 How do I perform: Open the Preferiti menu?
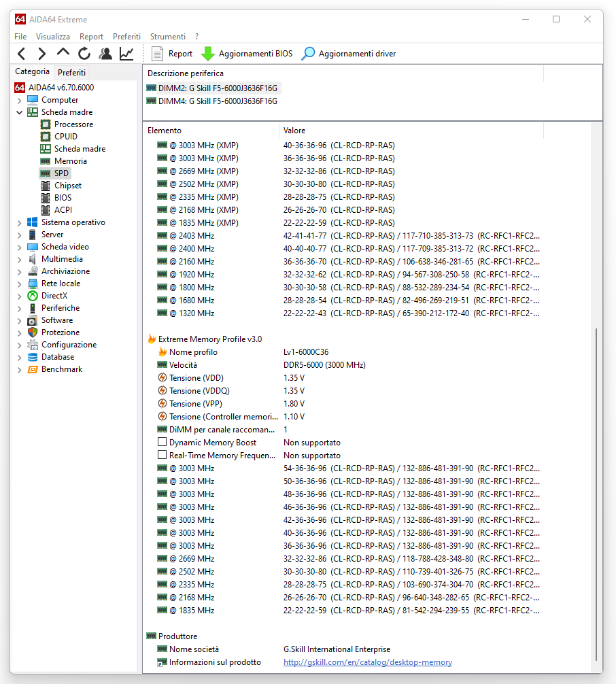click(x=126, y=37)
